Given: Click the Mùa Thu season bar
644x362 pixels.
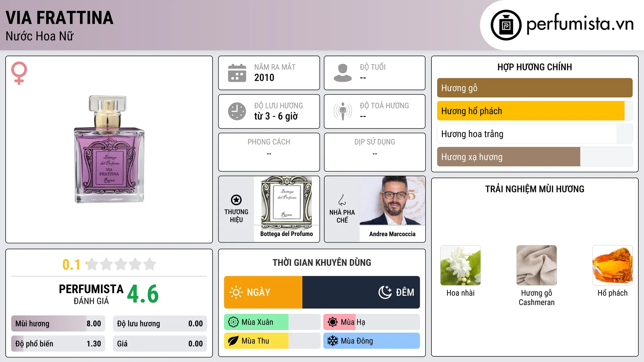Looking at the screenshot, I should 272,341.
